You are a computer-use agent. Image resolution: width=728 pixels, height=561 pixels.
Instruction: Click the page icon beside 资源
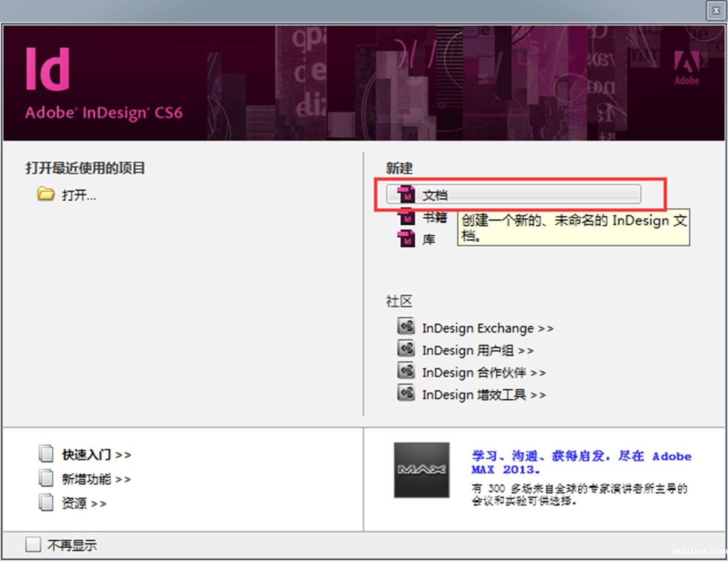coord(46,503)
